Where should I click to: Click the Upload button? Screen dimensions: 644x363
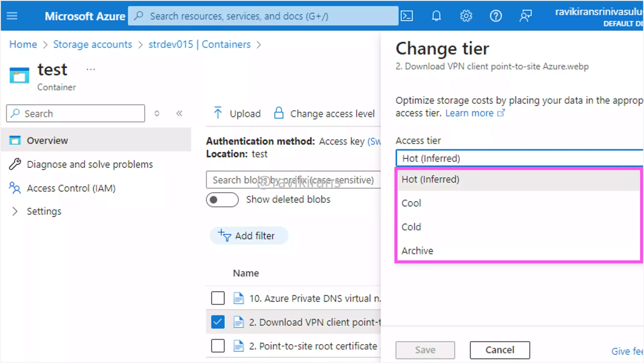(x=237, y=113)
